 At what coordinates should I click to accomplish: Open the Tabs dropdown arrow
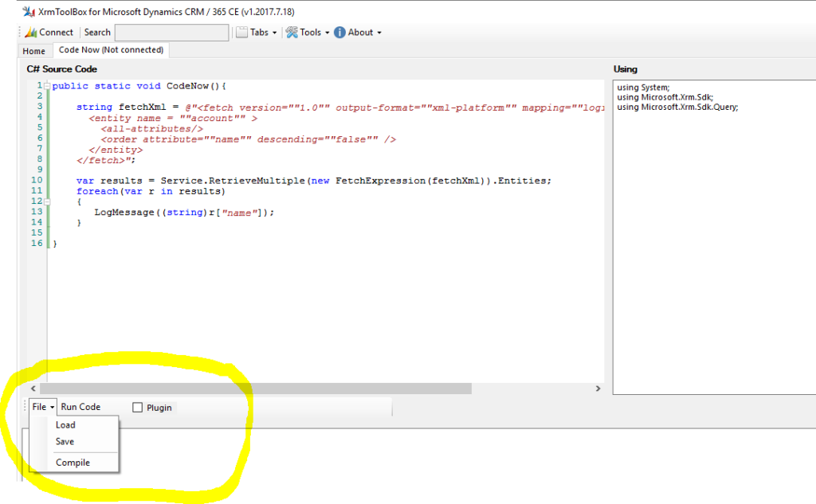click(275, 33)
